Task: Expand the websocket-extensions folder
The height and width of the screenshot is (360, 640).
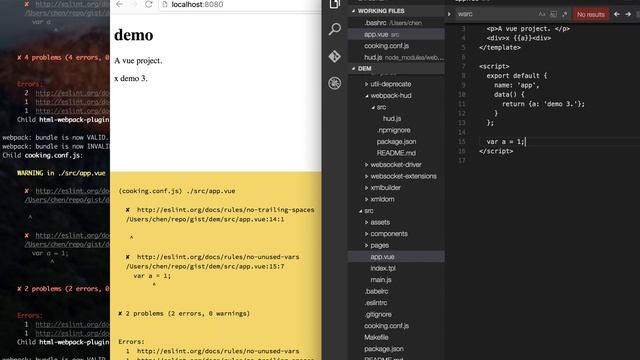Action: (x=367, y=176)
